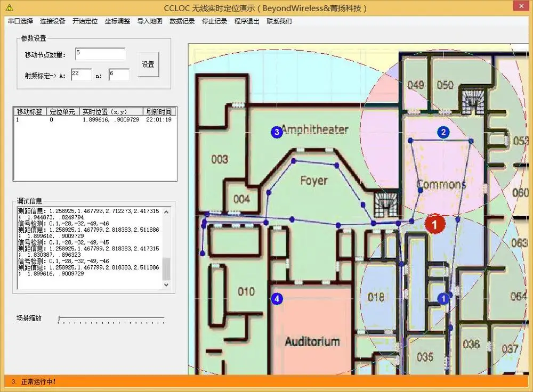The image size is (533, 392).
Task: Click room 049 on the map
Action: pyautogui.click(x=416, y=85)
